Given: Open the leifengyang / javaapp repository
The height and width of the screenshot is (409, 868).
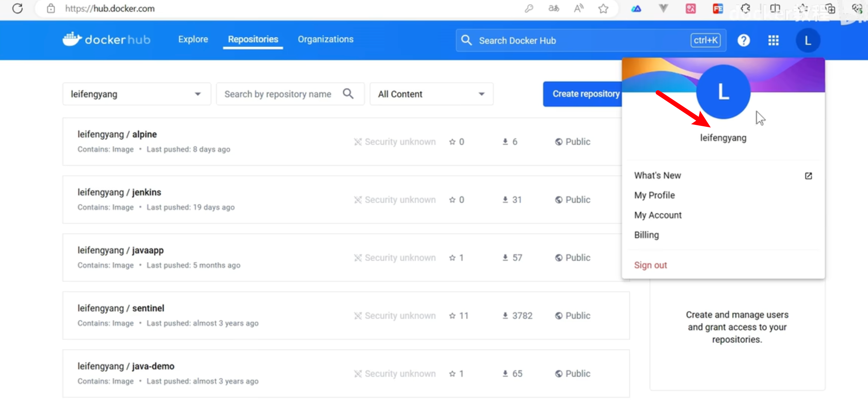Looking at the screenshot, I should [120, 250].
